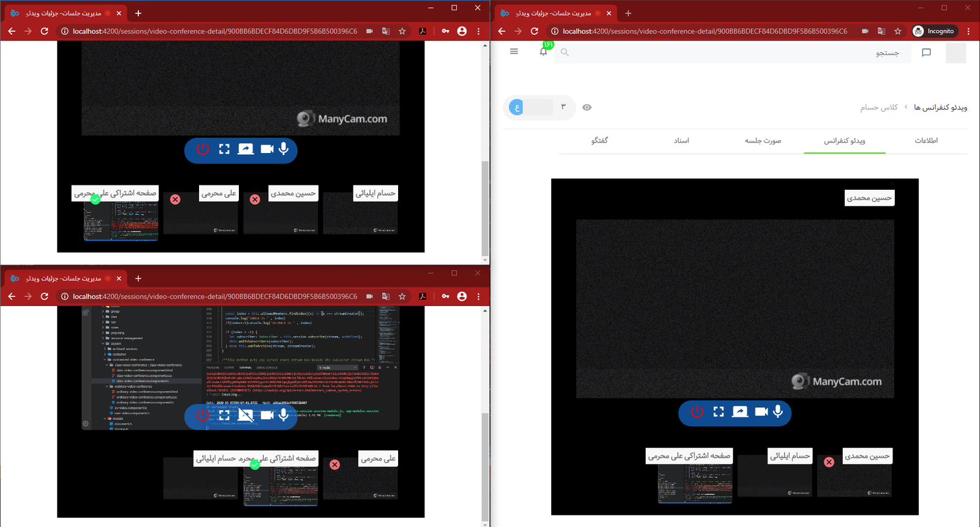This screenshot has height=527, width=980.
Task: Mute the microphone in the top-left window
Action: [284, 149]
